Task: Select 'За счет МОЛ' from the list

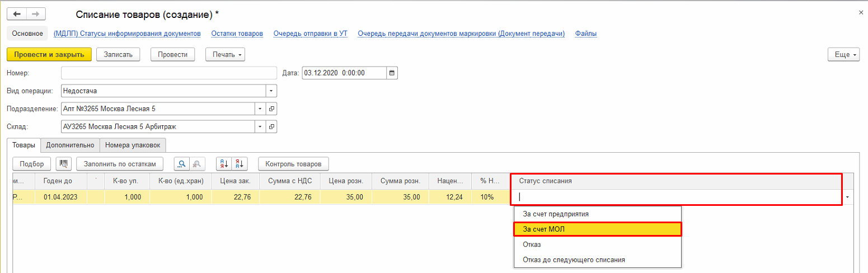Action: [597, 229]
